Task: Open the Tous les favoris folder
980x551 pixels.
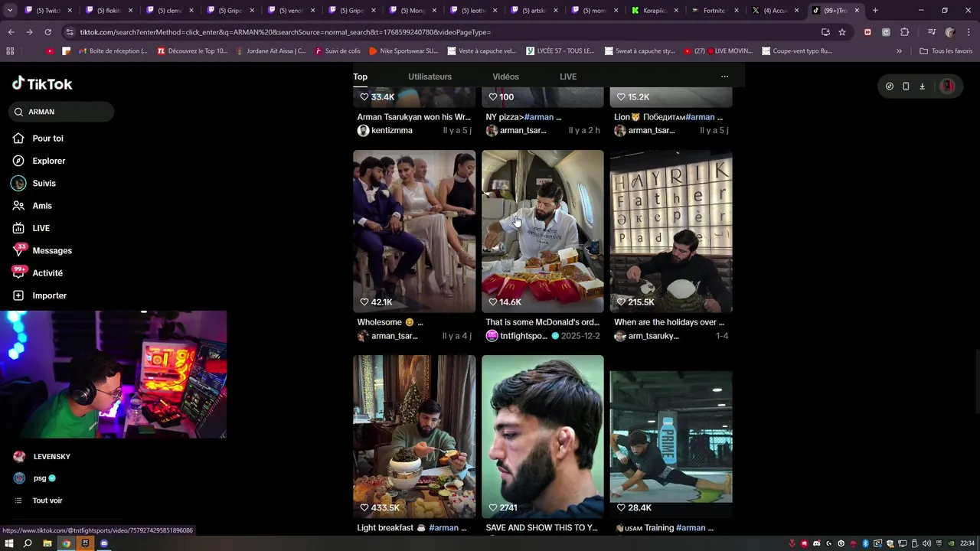Action: 946,51
